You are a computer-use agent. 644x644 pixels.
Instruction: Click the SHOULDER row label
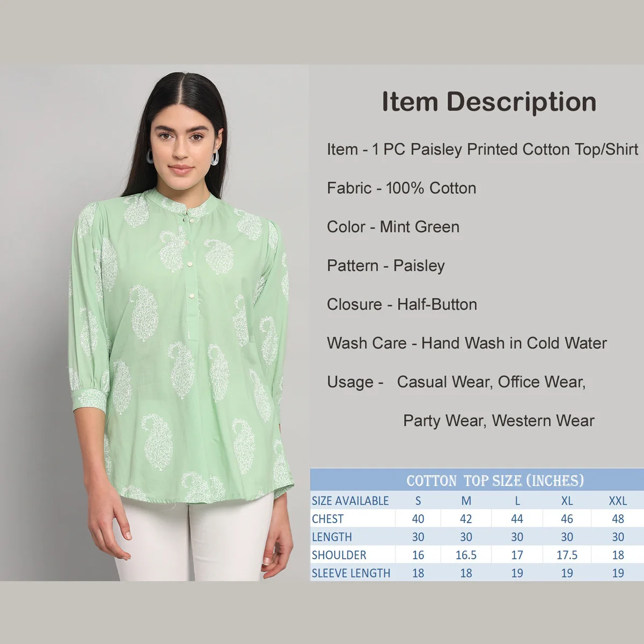(339, 555)
